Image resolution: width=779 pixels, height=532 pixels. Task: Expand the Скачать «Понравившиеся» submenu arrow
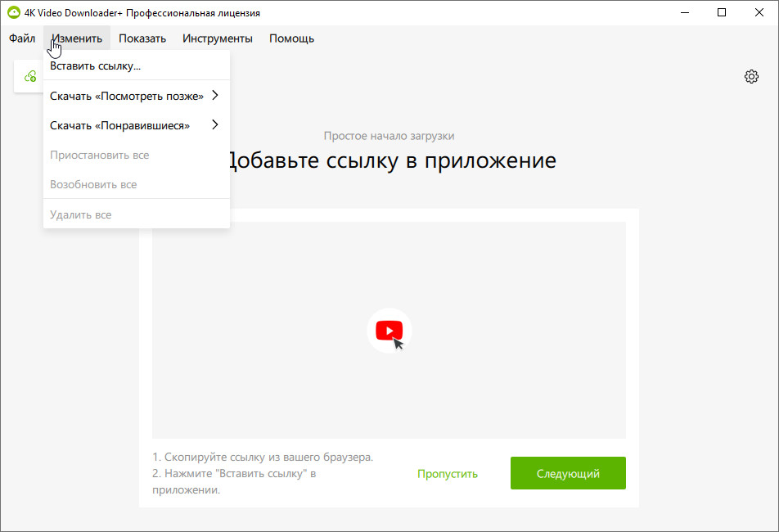coord(215,125)
